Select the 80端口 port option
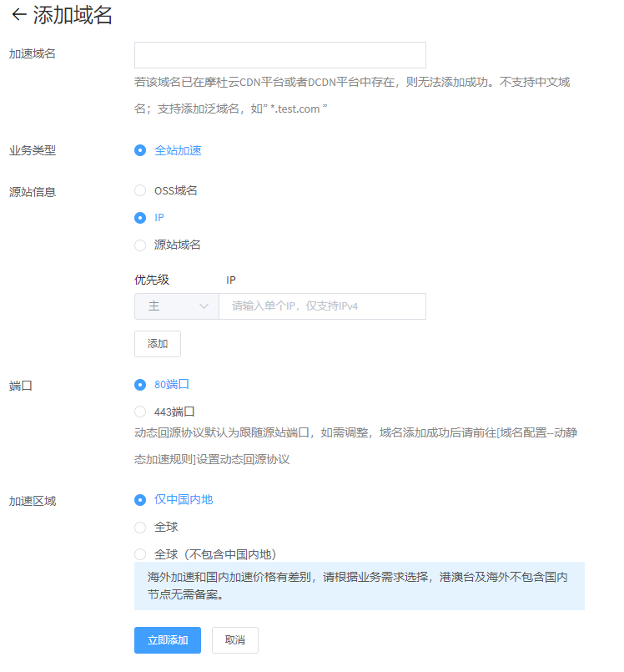 140,385
